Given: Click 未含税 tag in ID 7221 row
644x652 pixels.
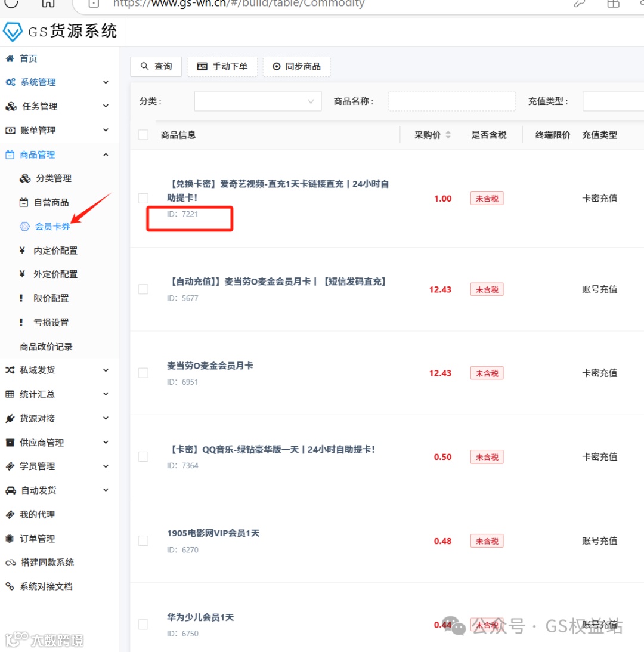Looking at the screenshot, I should pyautogui.click(x=487, y=199).
